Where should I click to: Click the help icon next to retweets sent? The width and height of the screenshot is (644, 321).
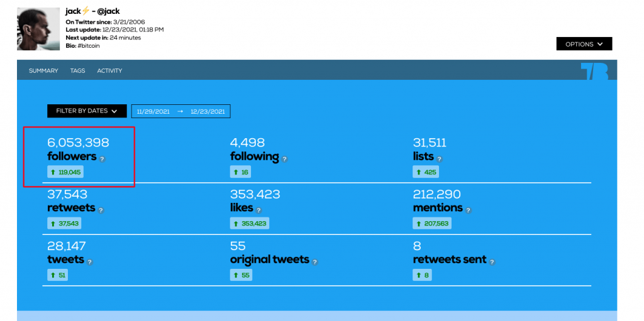(492, 262)
